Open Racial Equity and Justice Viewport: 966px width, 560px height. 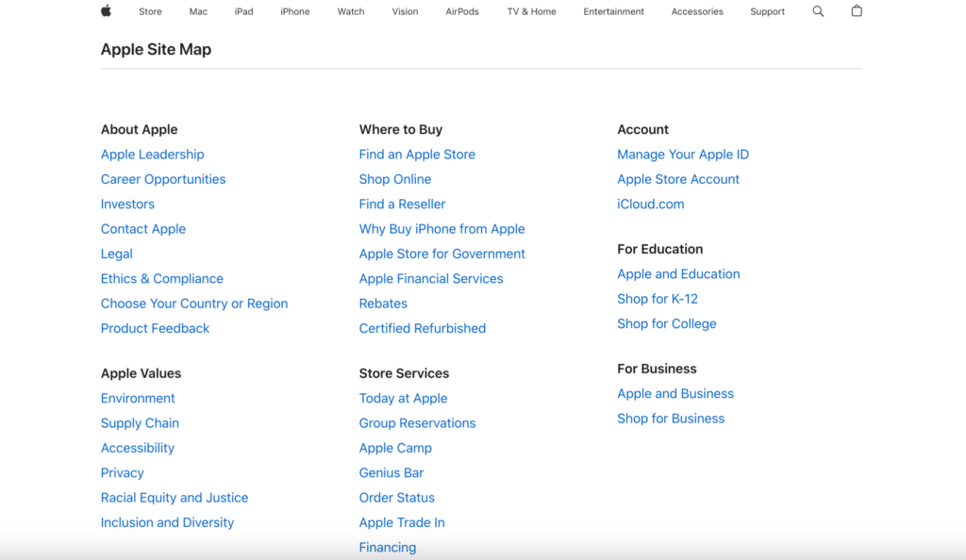175,498
